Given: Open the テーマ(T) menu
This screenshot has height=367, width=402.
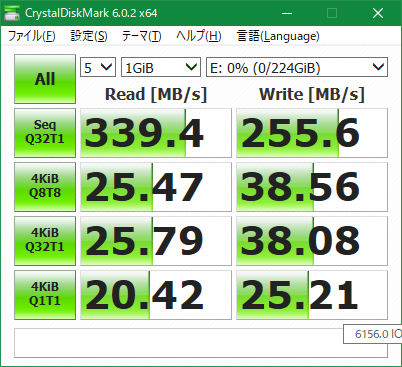Looking at the screenshot, I should click(141, 36).
